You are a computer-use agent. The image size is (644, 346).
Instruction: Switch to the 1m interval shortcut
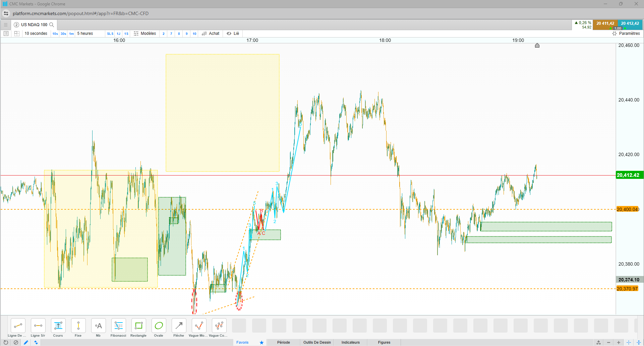[71, 34]
